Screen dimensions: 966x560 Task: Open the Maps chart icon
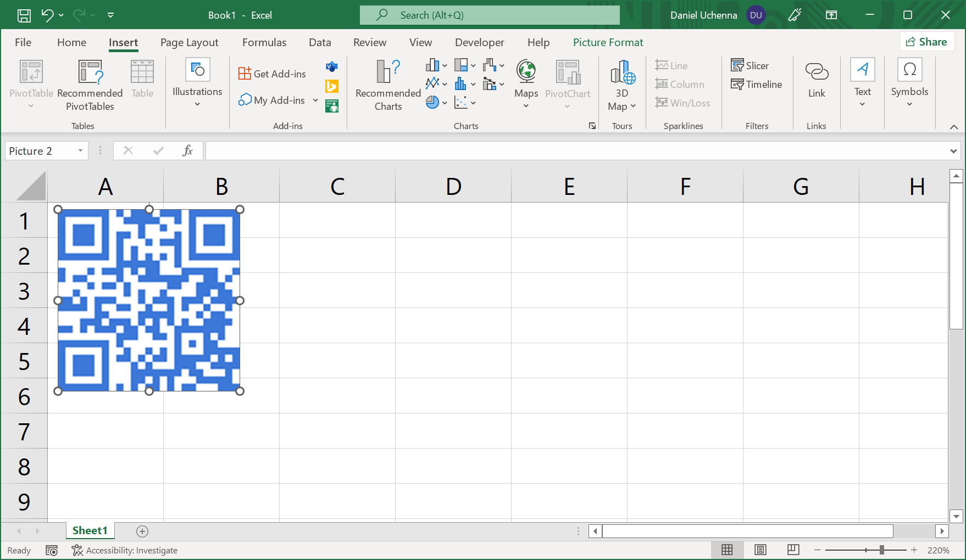coord(526,83)
